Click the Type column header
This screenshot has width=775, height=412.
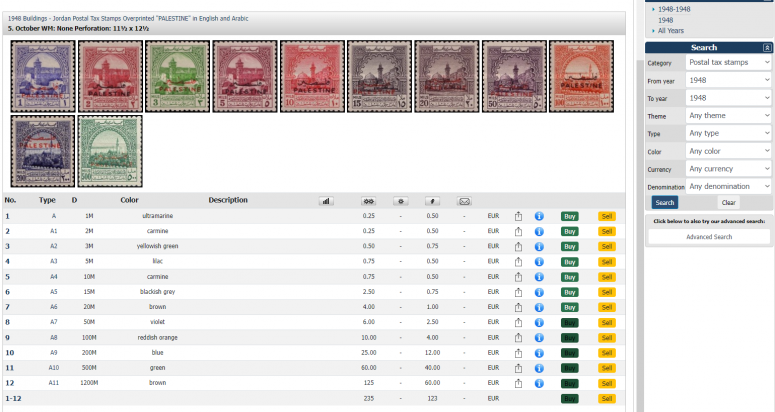(x=47, y=200)
